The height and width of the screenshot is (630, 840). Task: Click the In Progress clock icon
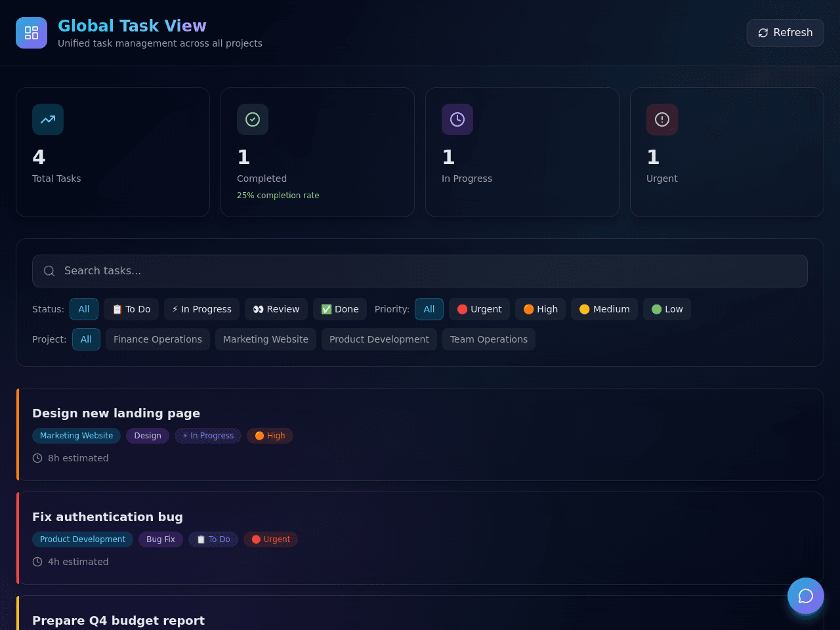tap(457, 119)
